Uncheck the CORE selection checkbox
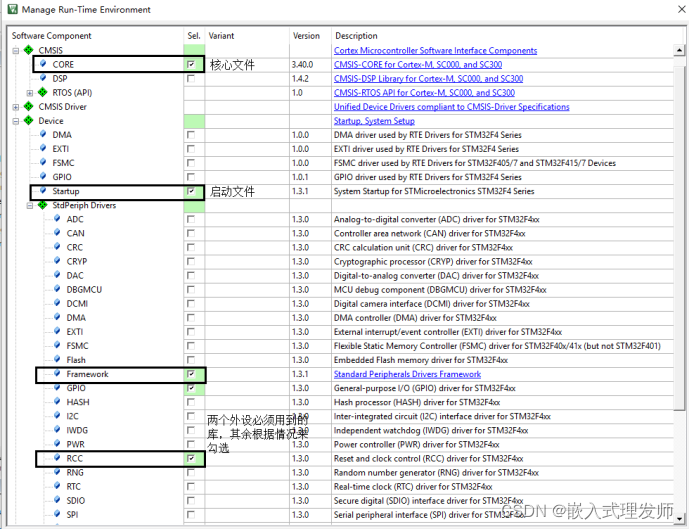Viewport: 689px width, 529px height. (x=191, y=65)
